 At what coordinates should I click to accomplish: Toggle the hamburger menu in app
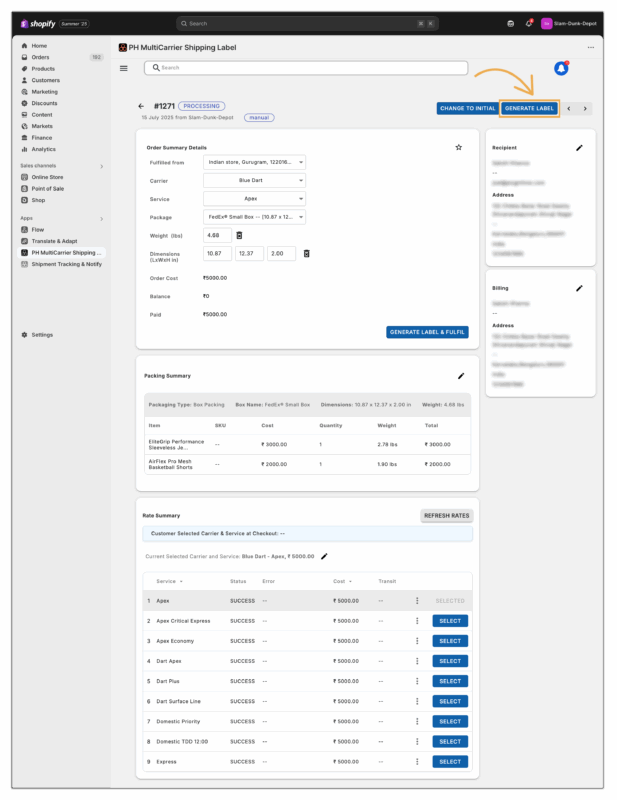tap(124, 68)
